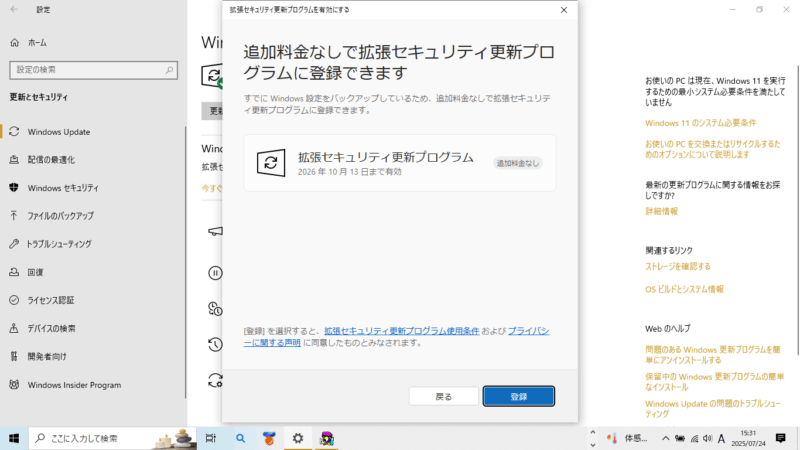Viewport: 800px width, 450px height.
Task: Click the 追加料金なし badge
Action: pyautogui.click(x=517, y=163)
